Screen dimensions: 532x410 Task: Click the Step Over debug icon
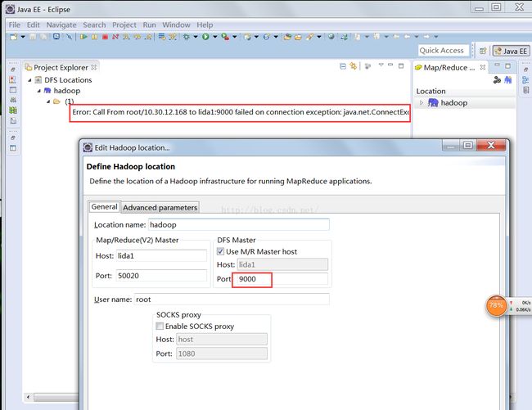coord(137,37)
